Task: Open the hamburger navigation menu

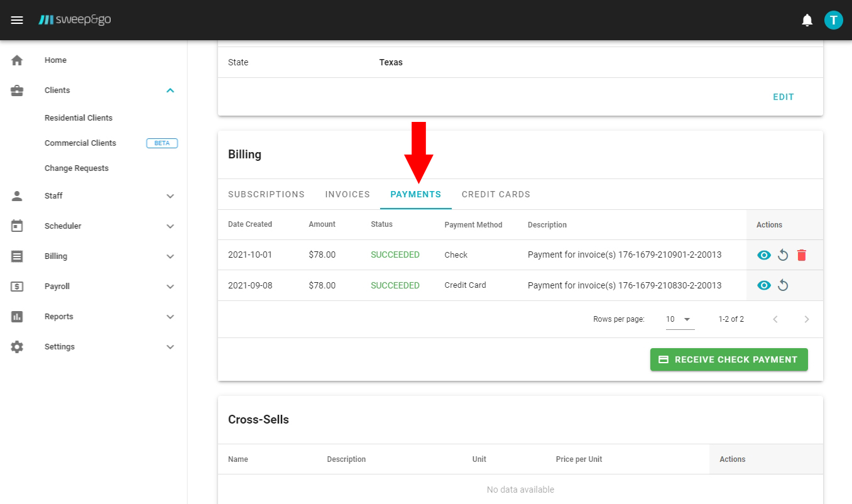Action: (x=17, y=20)
